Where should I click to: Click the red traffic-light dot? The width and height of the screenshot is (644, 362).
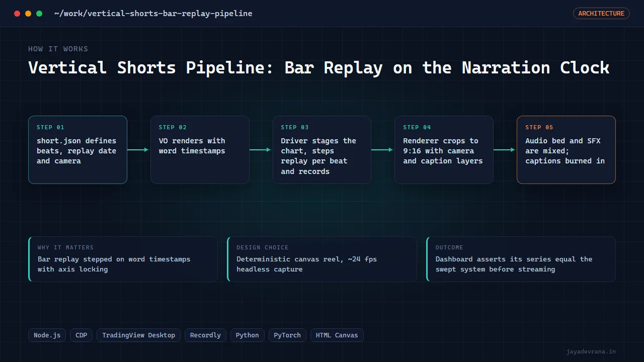click(17, 14)
